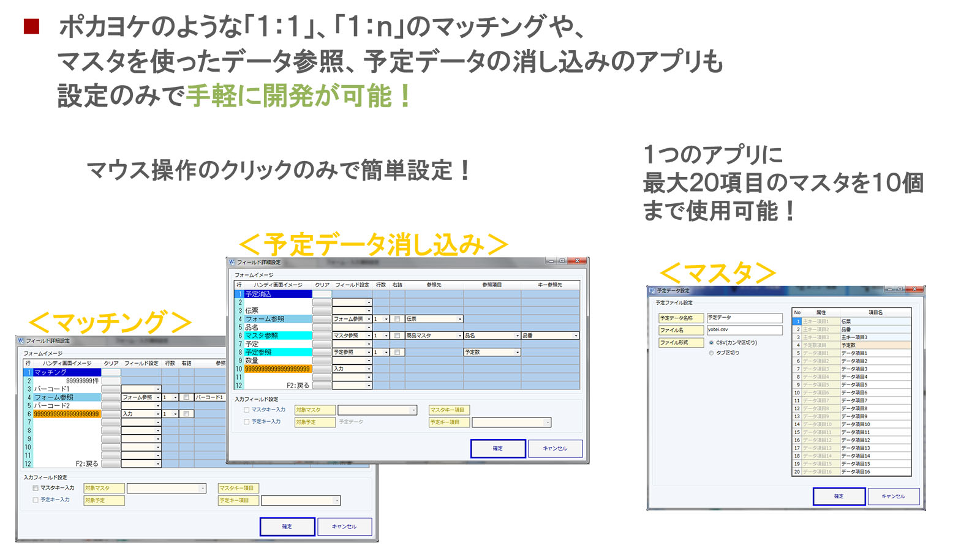Select 伝票 in the 項目名 column of row 1
The height and width of the screenshot is (551, 980).
point(875,321)
